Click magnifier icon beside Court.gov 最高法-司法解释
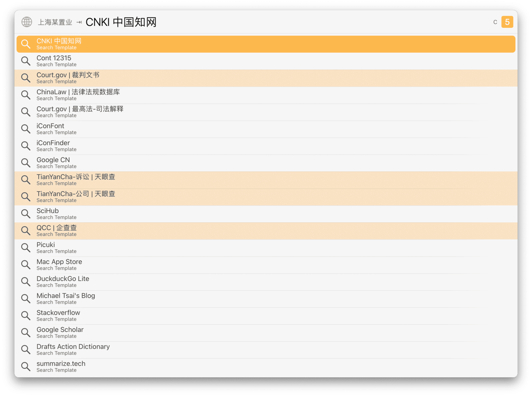Screen dimensions: 532x396 (x=26, y=112)
